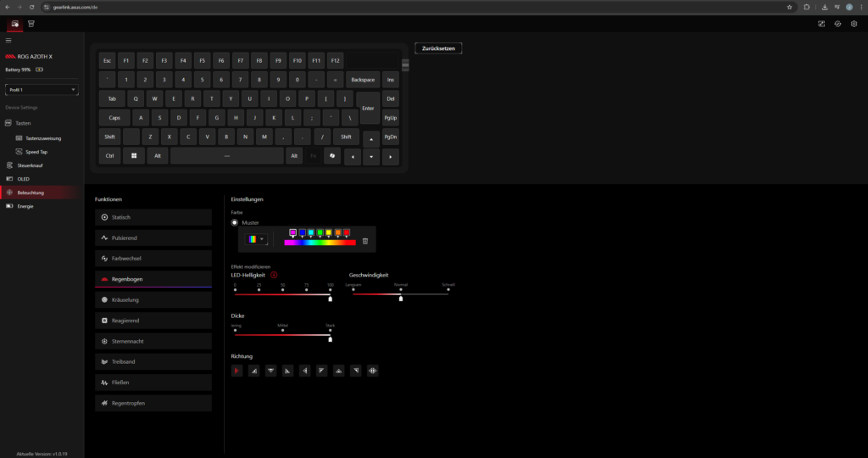The width and height of the screenshot is (868, 458).
Task: Open the hamburger menu in the sidebar
Action: point(8,41)
